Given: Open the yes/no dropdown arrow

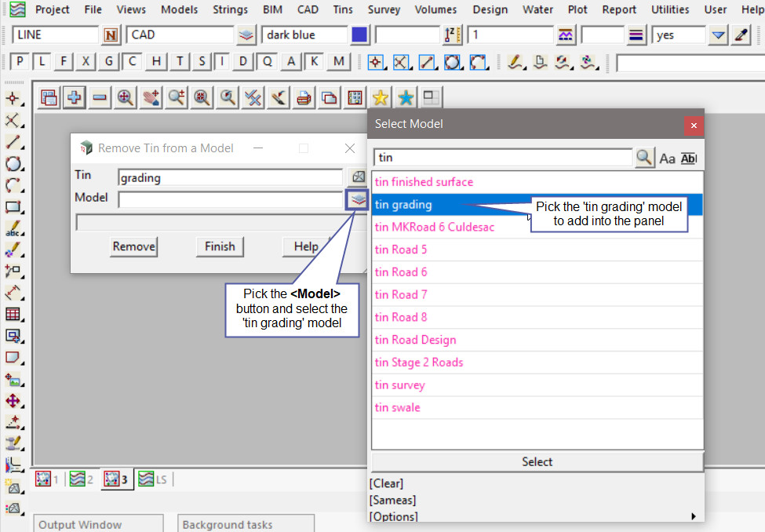Looking at the screenshot, I should point(718,35).
